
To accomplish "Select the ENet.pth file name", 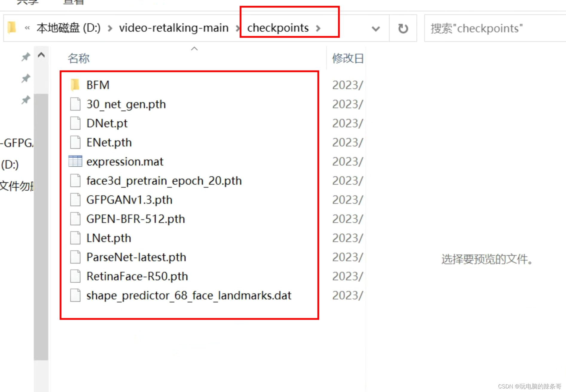I will 109,142.
